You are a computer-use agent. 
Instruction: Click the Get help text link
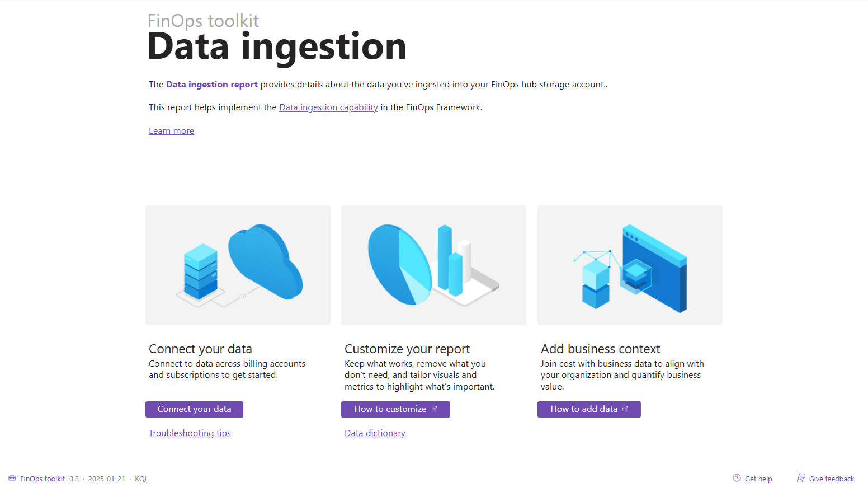click(x=758, y=479)
